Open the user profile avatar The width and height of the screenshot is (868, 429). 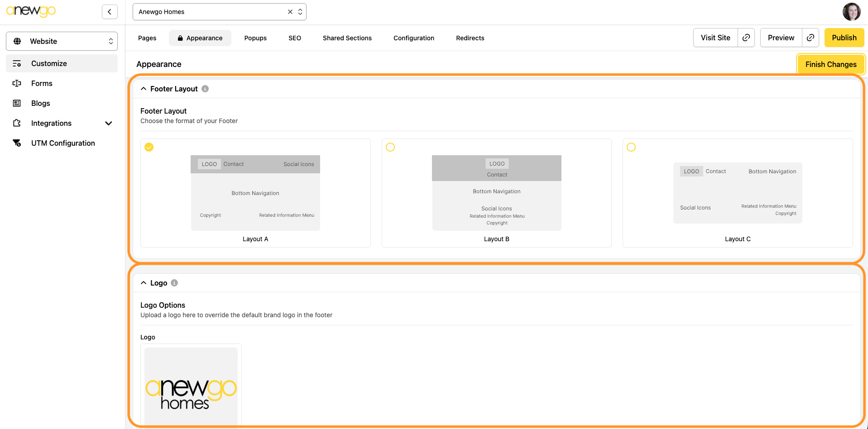851,12
